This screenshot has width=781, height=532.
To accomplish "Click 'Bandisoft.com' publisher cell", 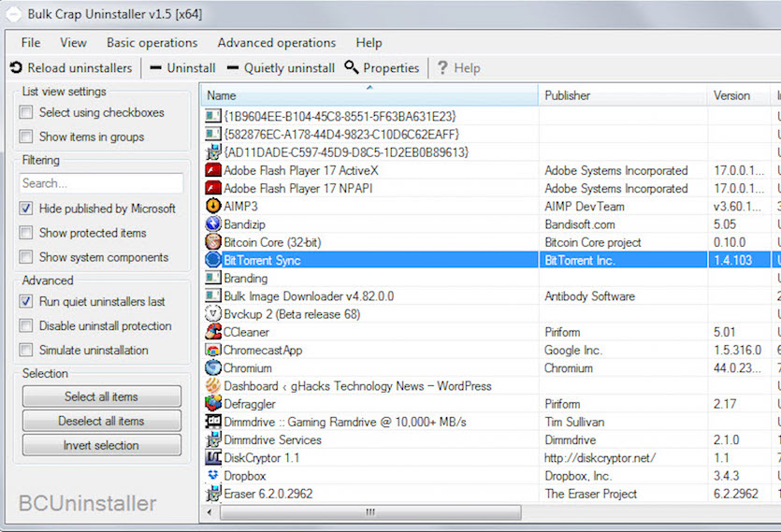I will (580, 224).
